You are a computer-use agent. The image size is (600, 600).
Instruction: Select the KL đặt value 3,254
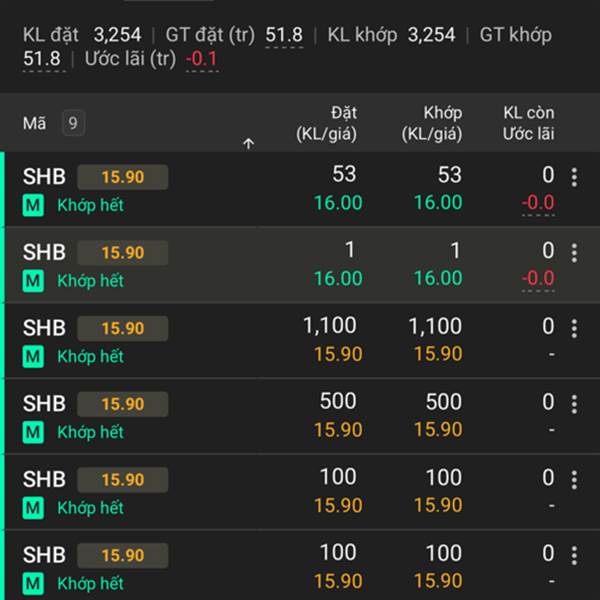click(x=117, y=35)
